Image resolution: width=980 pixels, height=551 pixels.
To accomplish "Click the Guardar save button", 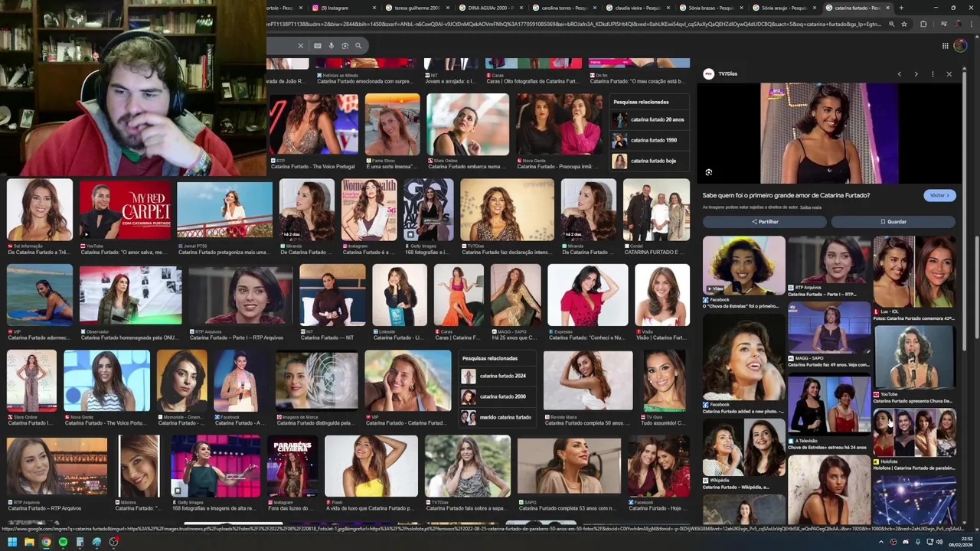I will click(893, 222).
